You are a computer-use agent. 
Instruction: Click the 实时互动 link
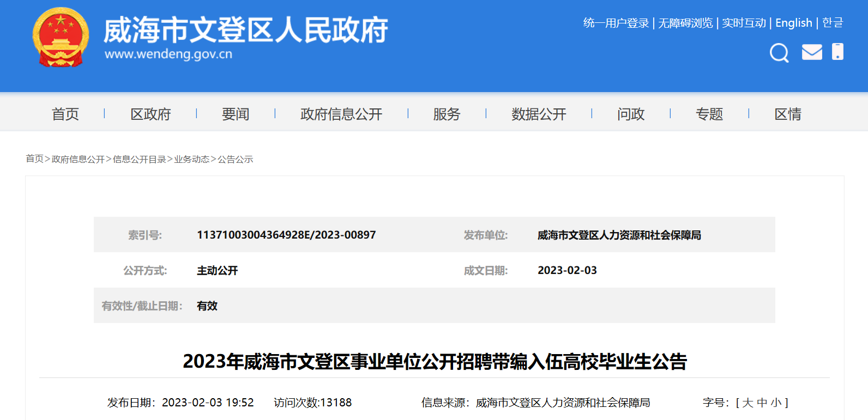click(744, 23)
